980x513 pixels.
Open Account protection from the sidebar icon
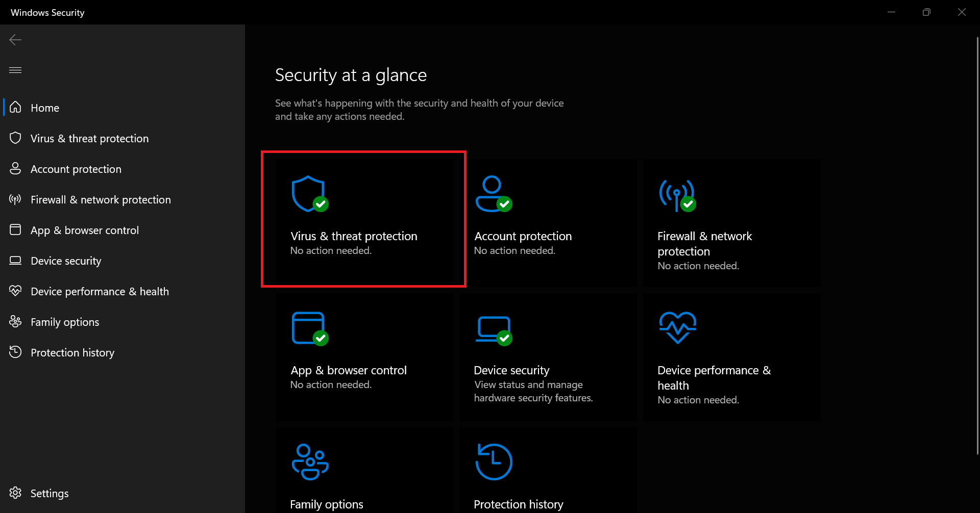click(15, 168)
